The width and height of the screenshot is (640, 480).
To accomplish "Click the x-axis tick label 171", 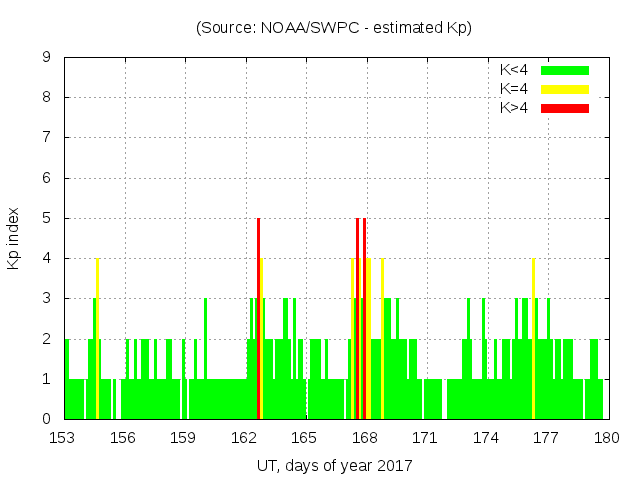I will coord(425,438).
